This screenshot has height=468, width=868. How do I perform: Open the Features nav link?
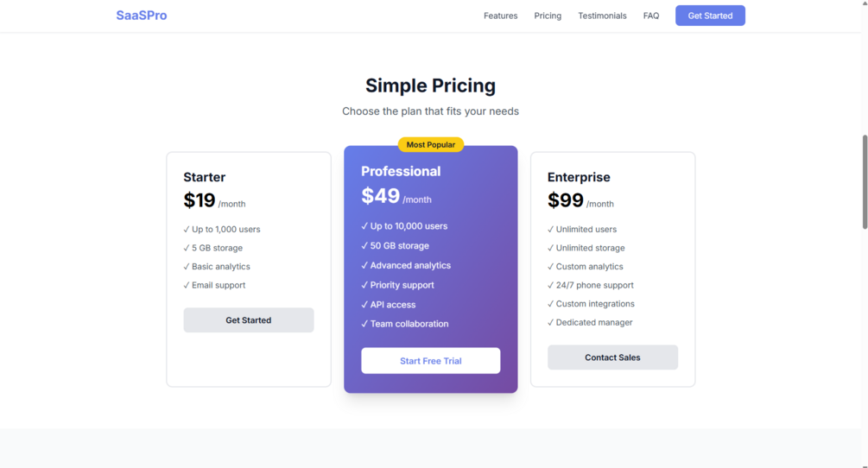[x=500, y=16]
